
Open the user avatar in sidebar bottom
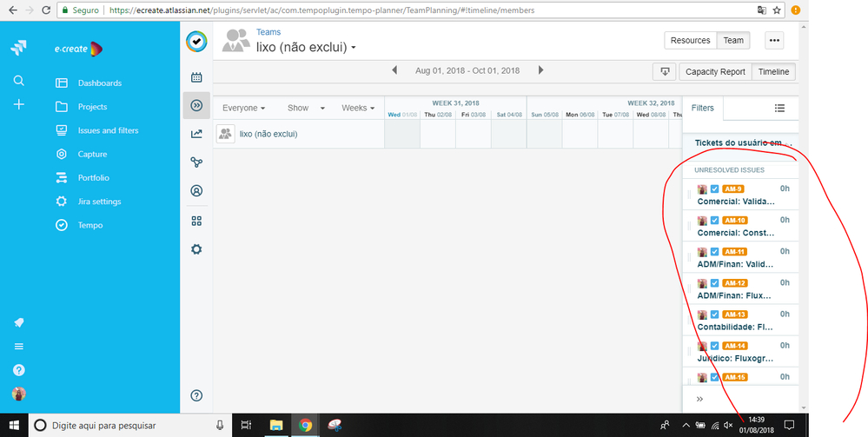(x=19, y=394)
